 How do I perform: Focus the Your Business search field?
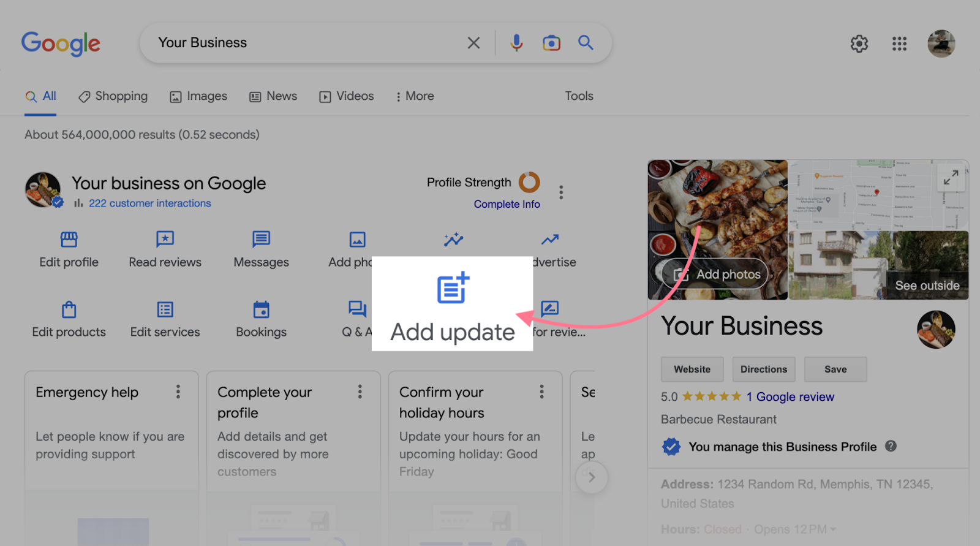[x=306, y=43]
